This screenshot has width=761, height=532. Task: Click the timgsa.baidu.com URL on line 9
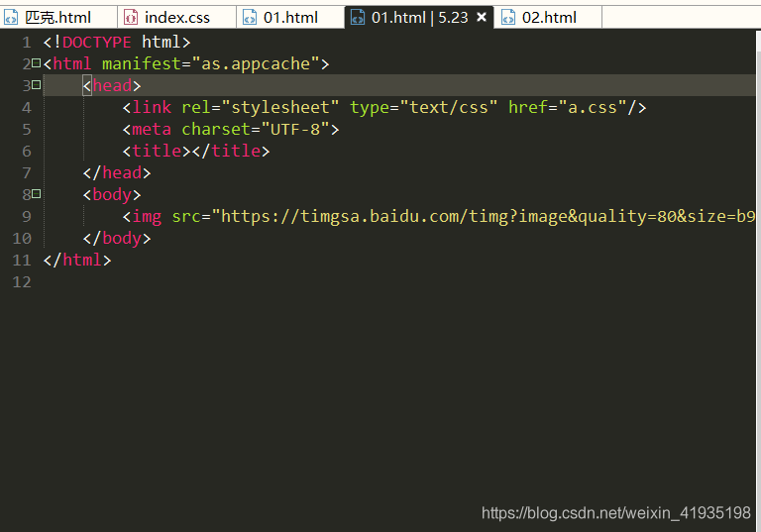coord(484,217)
